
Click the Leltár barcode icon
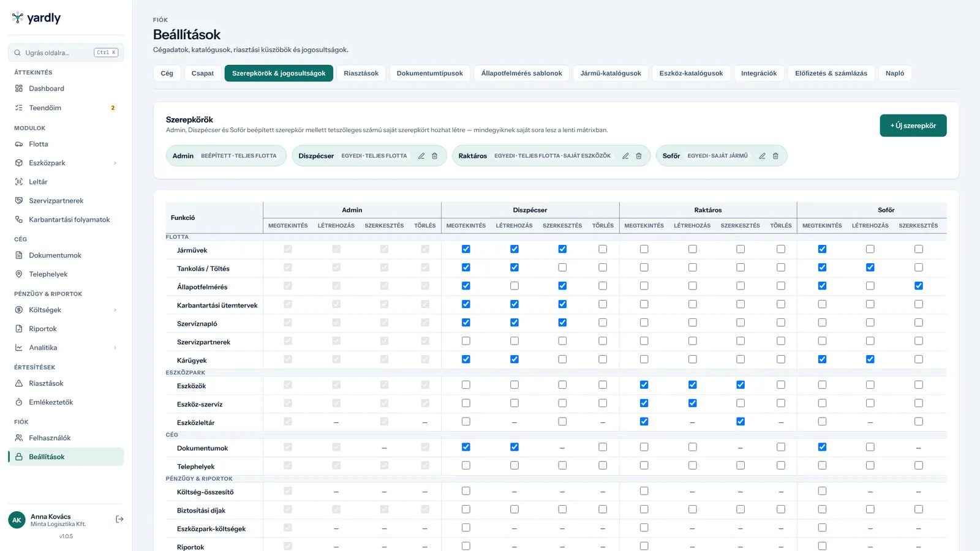pyautogui.click(x=19, y=182)
